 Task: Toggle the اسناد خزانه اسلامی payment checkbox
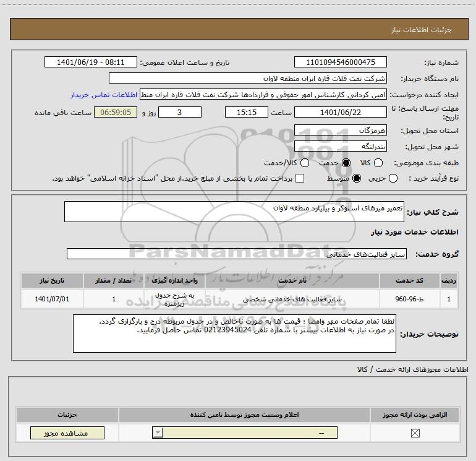point(300,178)
